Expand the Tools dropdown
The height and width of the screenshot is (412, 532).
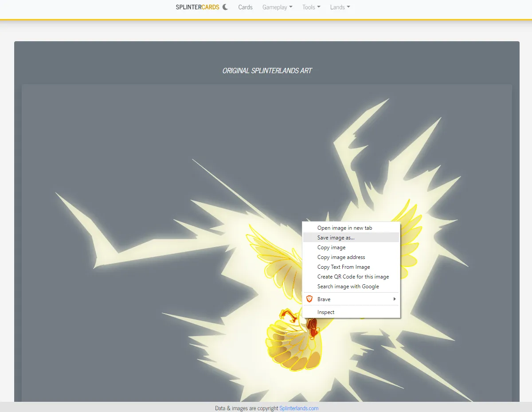pos(311,7)
